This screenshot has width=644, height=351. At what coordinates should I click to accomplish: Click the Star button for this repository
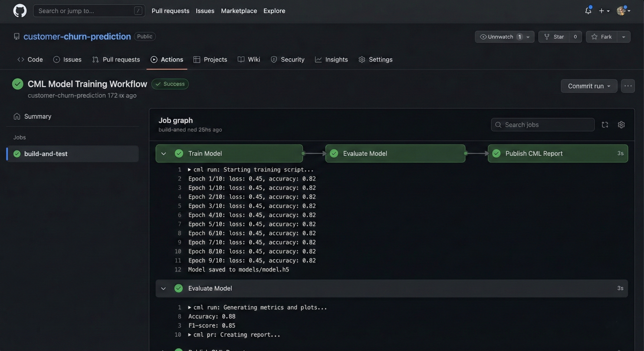coord(554,37)
